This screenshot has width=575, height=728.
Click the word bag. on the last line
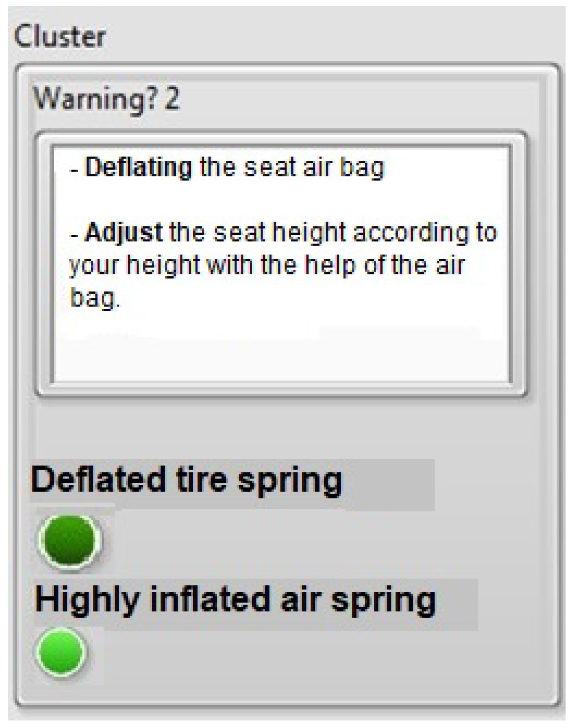(x=95, y=298)
